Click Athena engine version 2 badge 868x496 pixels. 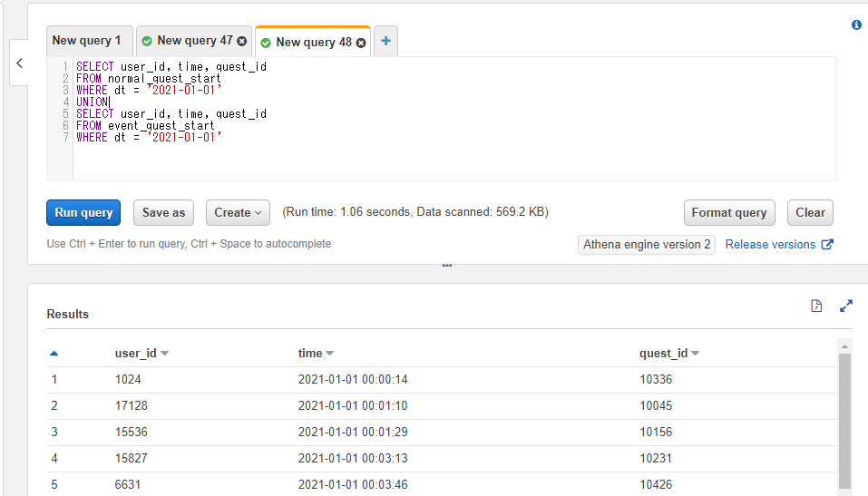[647, 245]
